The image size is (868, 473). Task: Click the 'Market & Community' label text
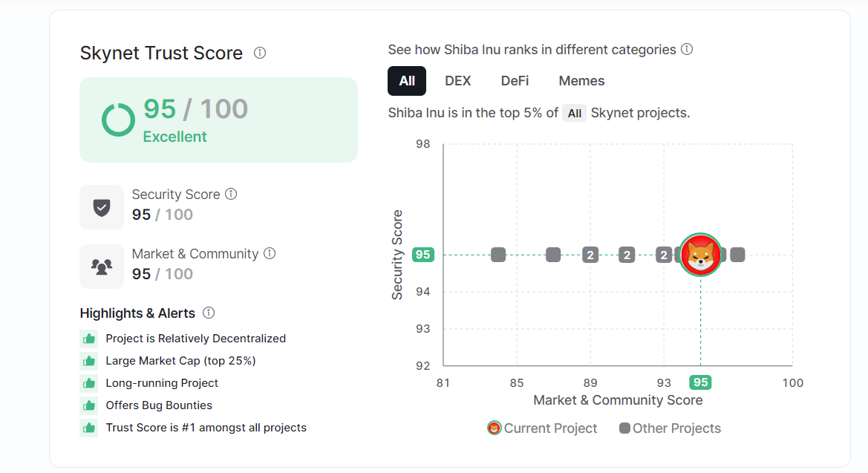coord(195,254)
